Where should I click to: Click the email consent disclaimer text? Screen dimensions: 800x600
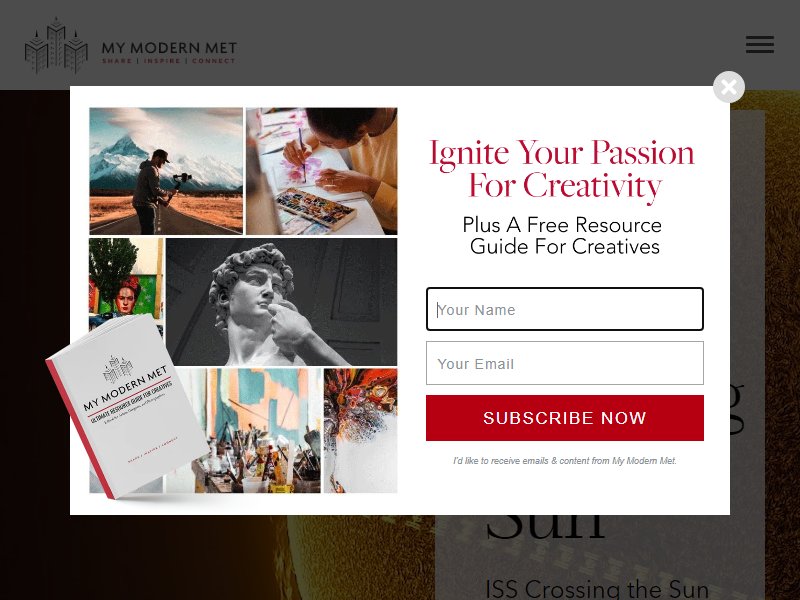[565, 461]
